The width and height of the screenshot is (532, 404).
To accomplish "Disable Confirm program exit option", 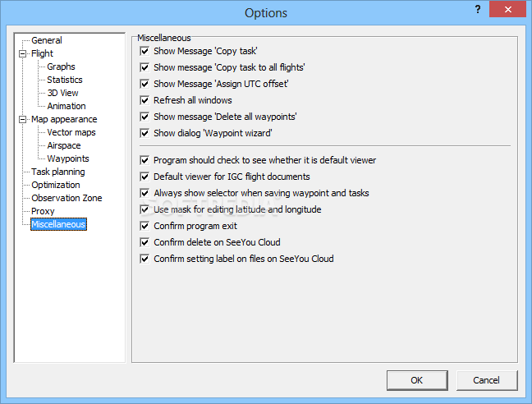I will [x=144, y=226].
